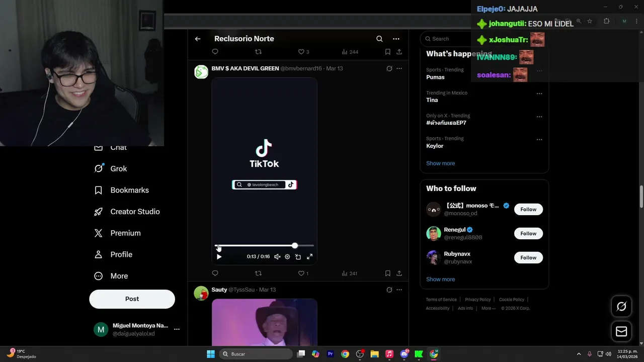Show hidden system tray icons
Screen dimensions: 644x362
[x=579, y=354]
